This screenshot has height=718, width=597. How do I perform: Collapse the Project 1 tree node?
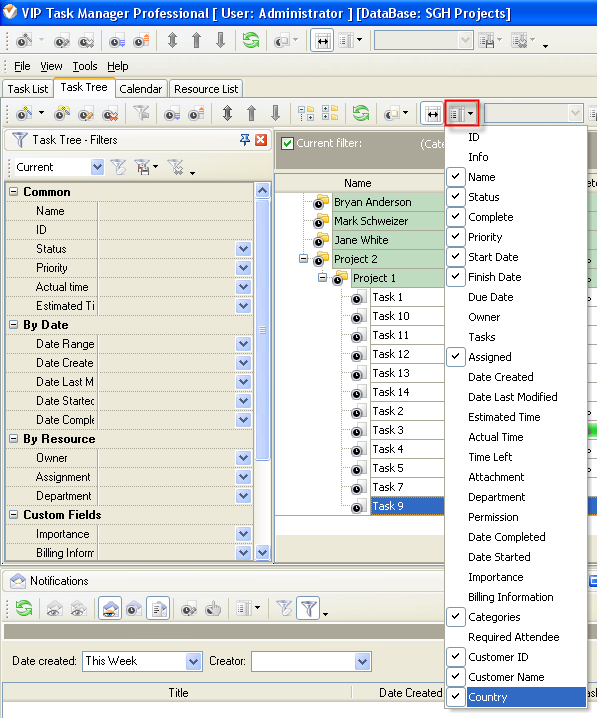coord(322,277)
